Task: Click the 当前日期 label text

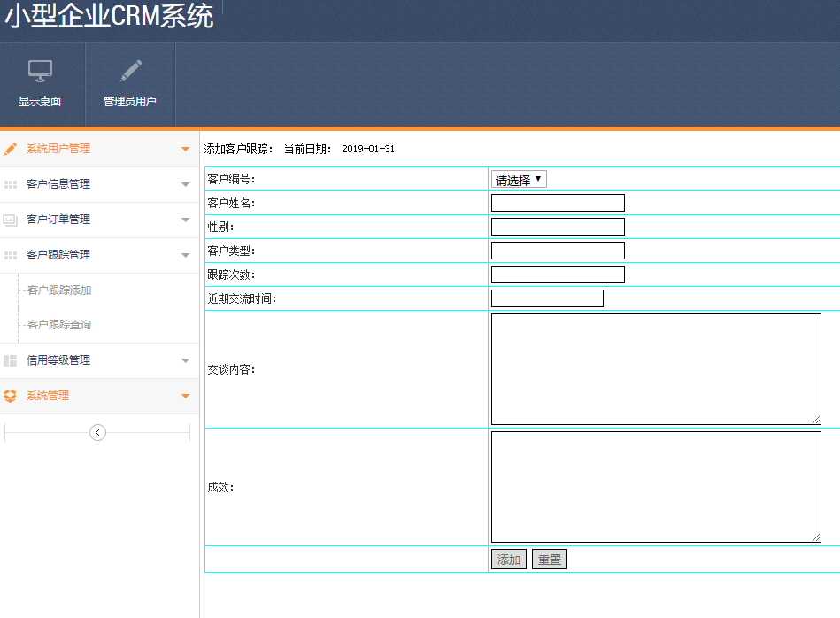Action: click(x=307, y=149)
